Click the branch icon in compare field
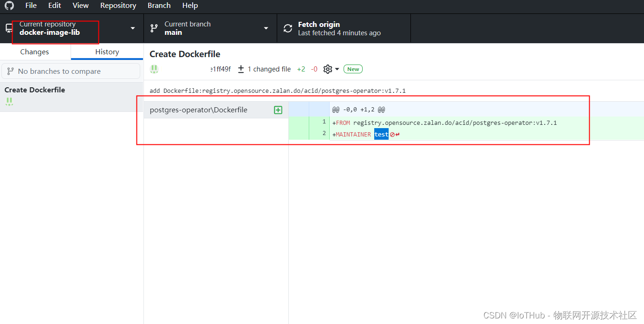 click(x=10, y=71)
